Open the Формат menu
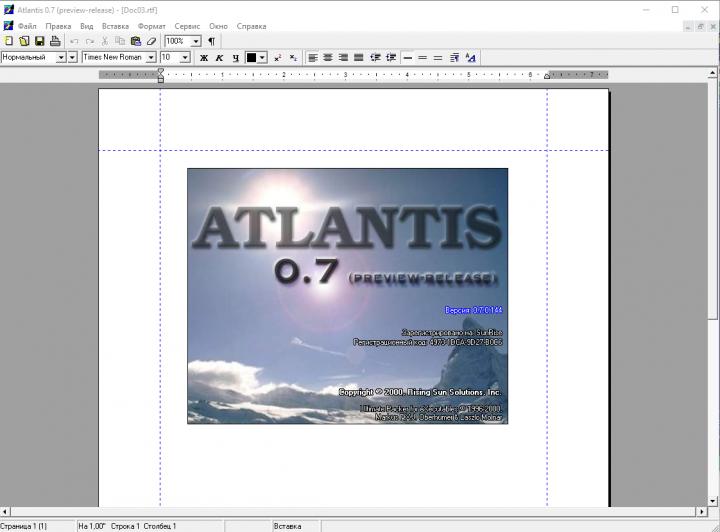This screenshot has height=532, width=720. (x=152, y=26)
